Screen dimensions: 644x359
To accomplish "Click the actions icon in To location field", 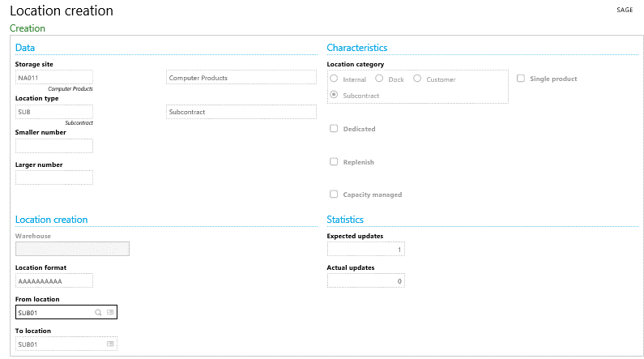I will (110, 344).
